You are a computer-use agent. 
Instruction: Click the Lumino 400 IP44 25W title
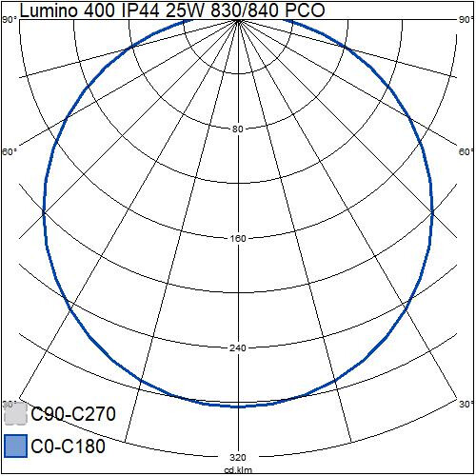[x=172, y=10]
